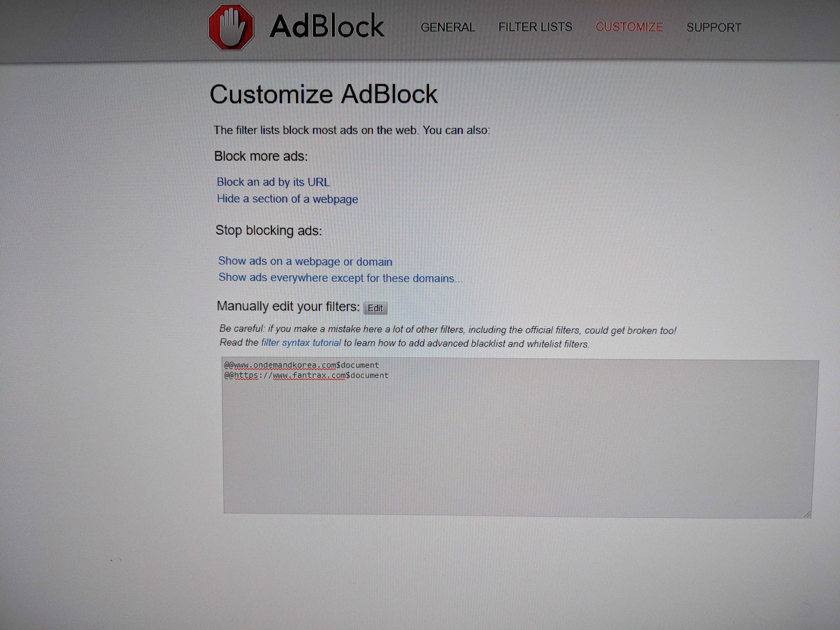Click the ondemandkorea.com filter line
The image size is (840, 630).
pyautogui.click(x=301, y=365)
